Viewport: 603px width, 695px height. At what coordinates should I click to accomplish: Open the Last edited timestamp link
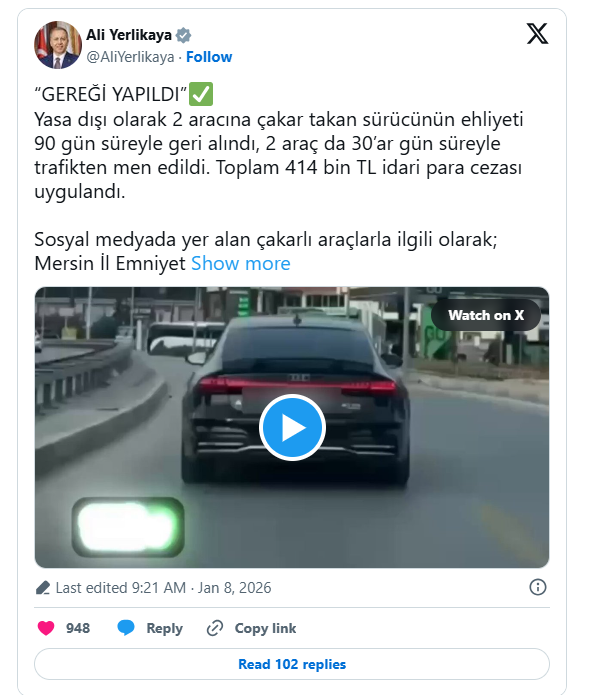tap(163, 588)
